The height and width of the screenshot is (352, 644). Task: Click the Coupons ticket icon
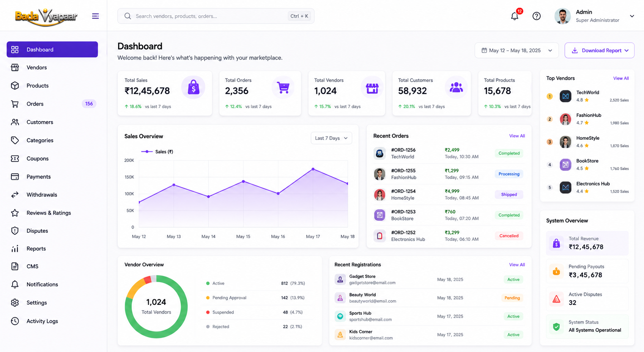pyautogui.click(x=15, y=158)
